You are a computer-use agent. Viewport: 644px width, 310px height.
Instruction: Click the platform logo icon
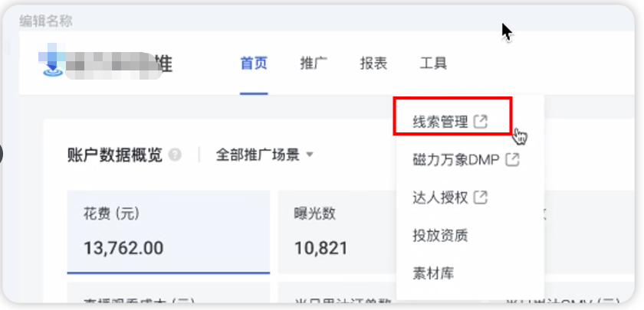tap(53, 60)
